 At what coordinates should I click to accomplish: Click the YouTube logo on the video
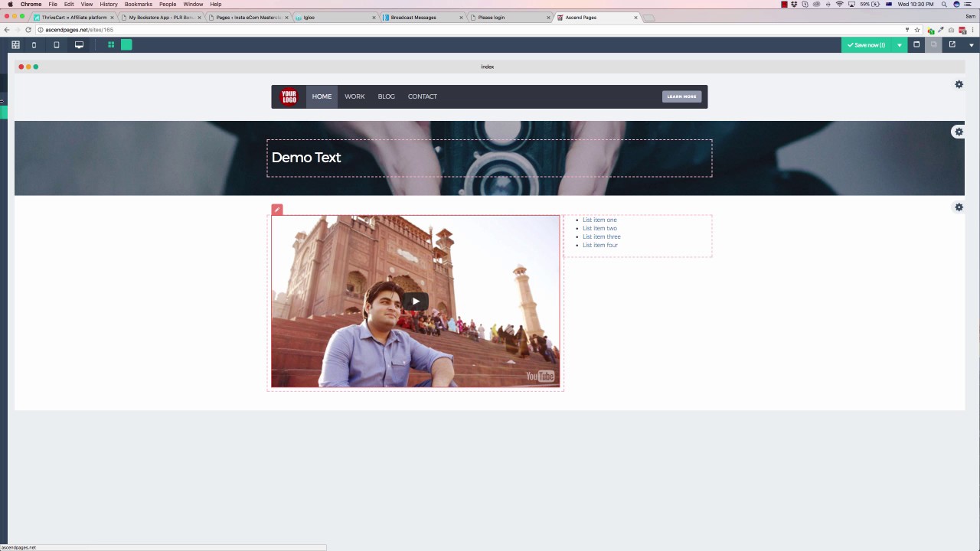(540, 376)
